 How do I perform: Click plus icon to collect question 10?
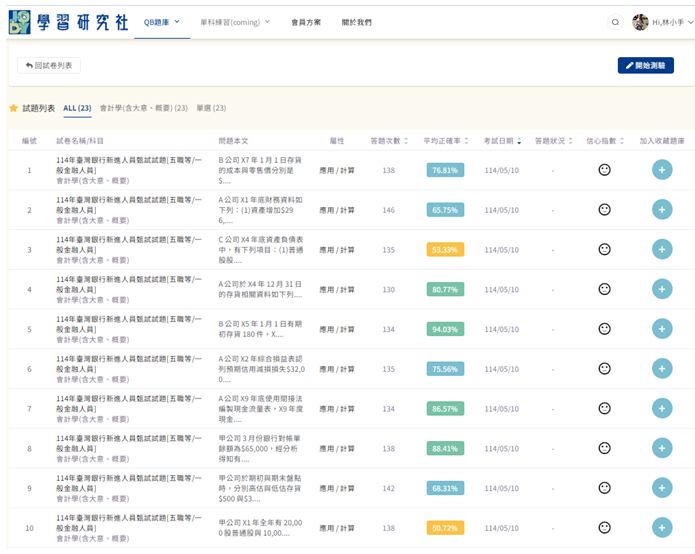661,527
